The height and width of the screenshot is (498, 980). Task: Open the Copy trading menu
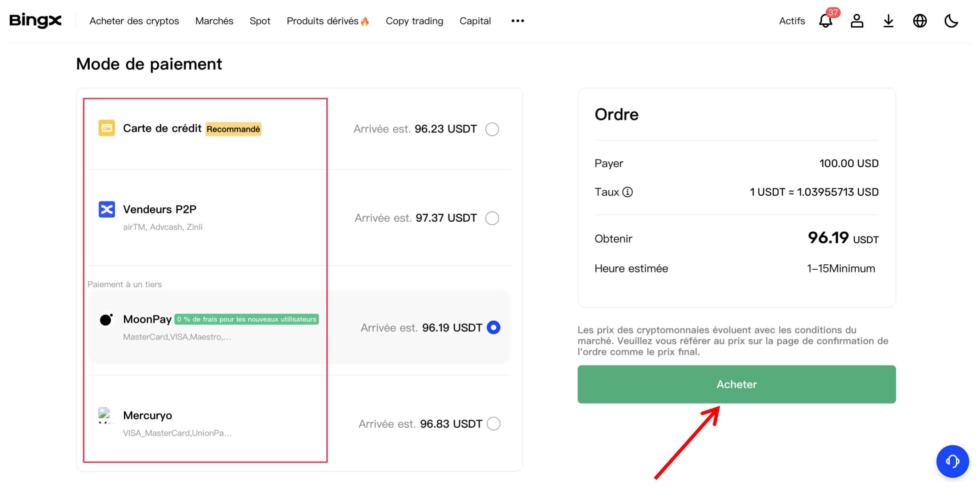coord(414,21)
